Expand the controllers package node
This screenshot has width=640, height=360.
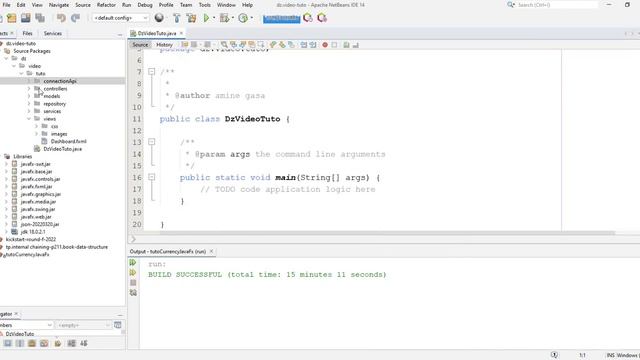(x=29, y=89)
